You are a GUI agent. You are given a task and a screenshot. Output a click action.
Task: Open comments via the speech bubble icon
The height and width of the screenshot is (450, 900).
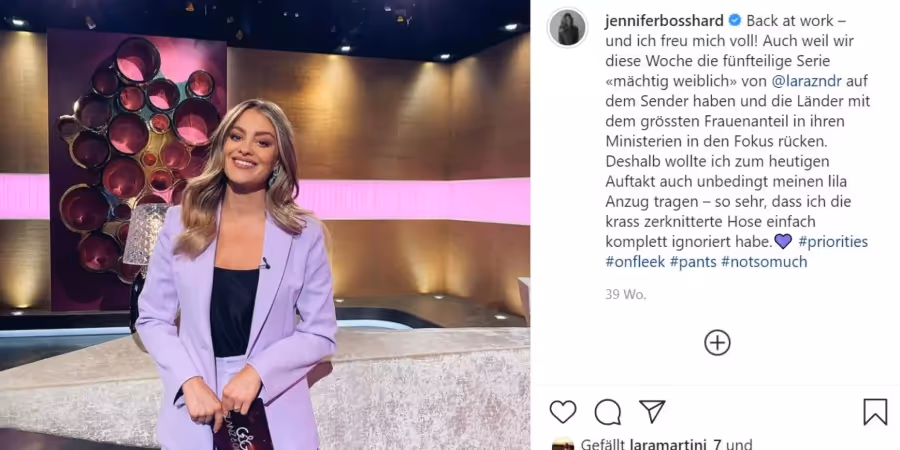[608, 412]
